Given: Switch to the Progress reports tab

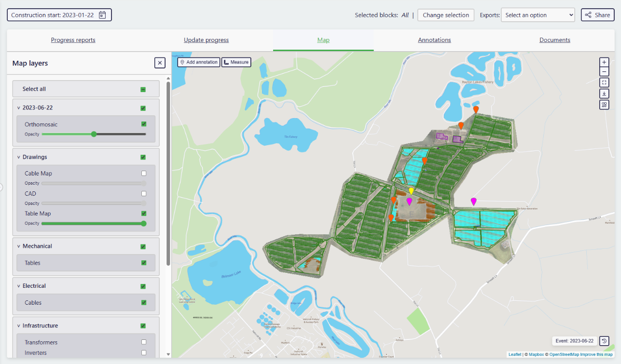Looking at the screenshot, I should point(73,40).
